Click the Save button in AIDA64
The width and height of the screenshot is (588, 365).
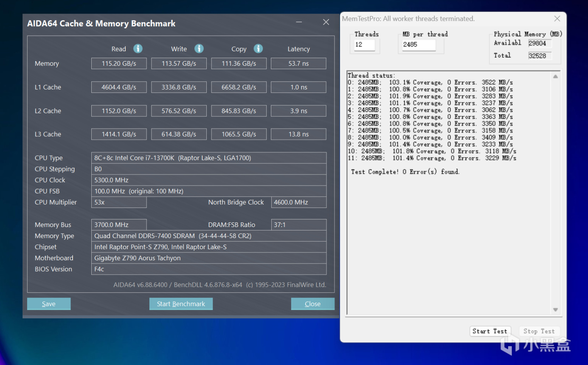pos(49,304)
